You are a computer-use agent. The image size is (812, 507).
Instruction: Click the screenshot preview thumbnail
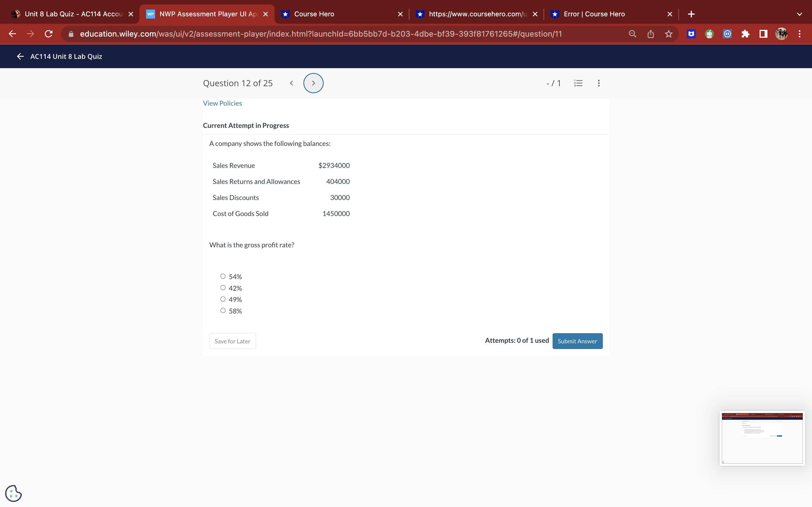click(x=762, y=438)
